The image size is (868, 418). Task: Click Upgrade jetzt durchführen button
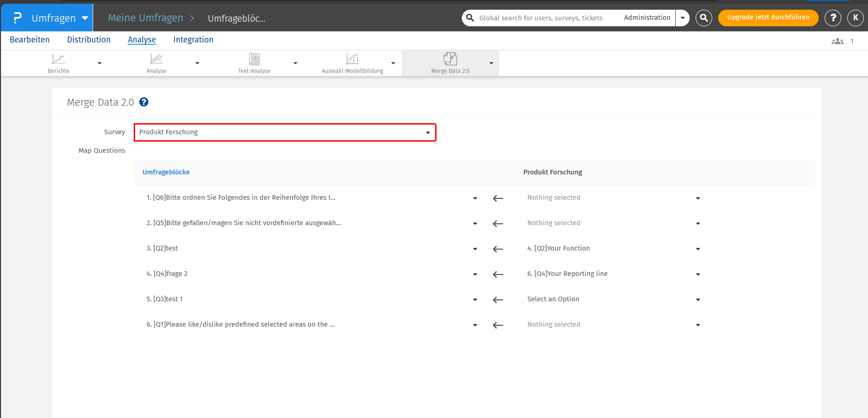pyautogui.click(x=768, y=18)
